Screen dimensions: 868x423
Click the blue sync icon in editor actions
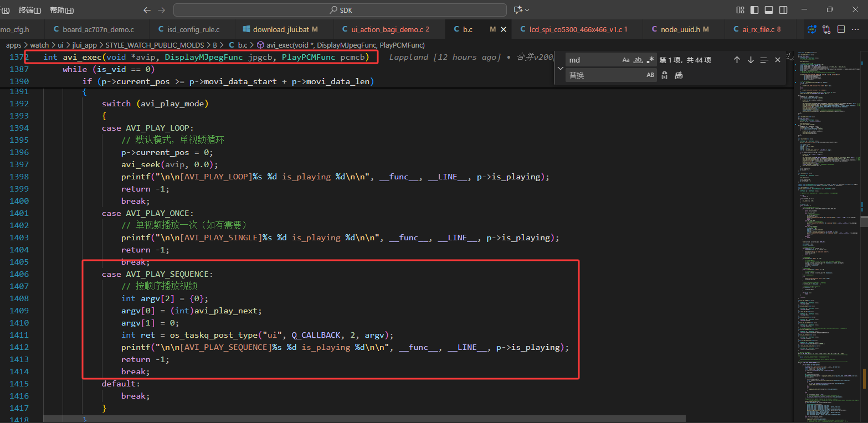click(x=812, y=29)
